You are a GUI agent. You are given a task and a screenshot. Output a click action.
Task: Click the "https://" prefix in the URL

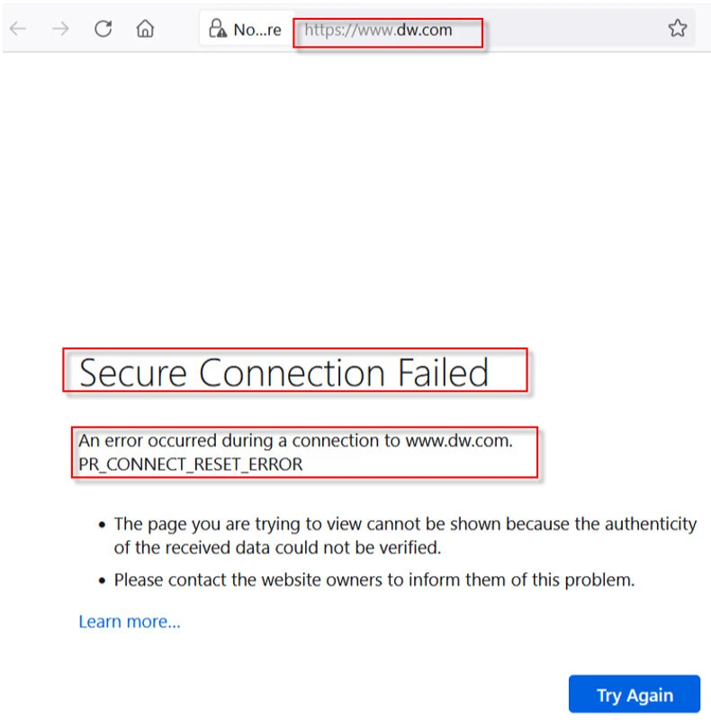(x=326, y=31)
